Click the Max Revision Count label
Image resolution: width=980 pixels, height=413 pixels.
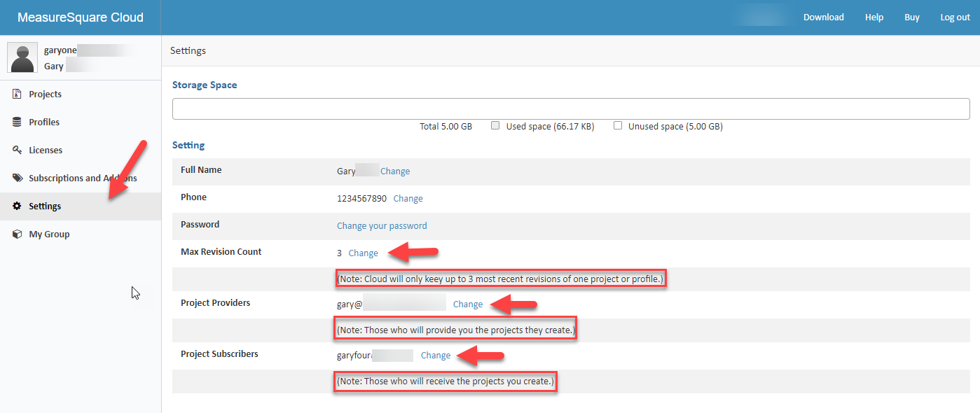point(221,252)
